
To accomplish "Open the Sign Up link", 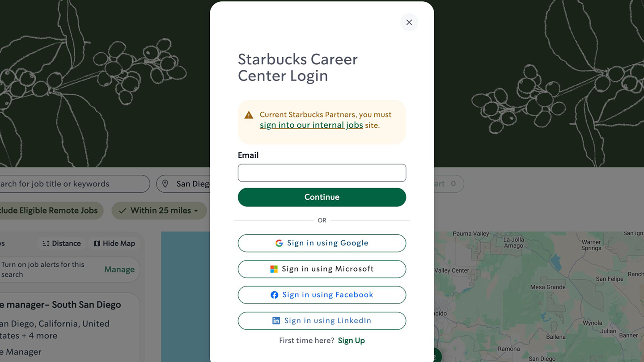I will tap(352, 341).
